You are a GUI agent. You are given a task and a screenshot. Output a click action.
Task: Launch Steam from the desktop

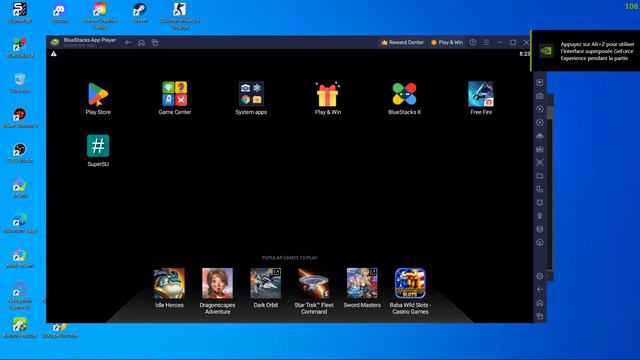(140, 13)
